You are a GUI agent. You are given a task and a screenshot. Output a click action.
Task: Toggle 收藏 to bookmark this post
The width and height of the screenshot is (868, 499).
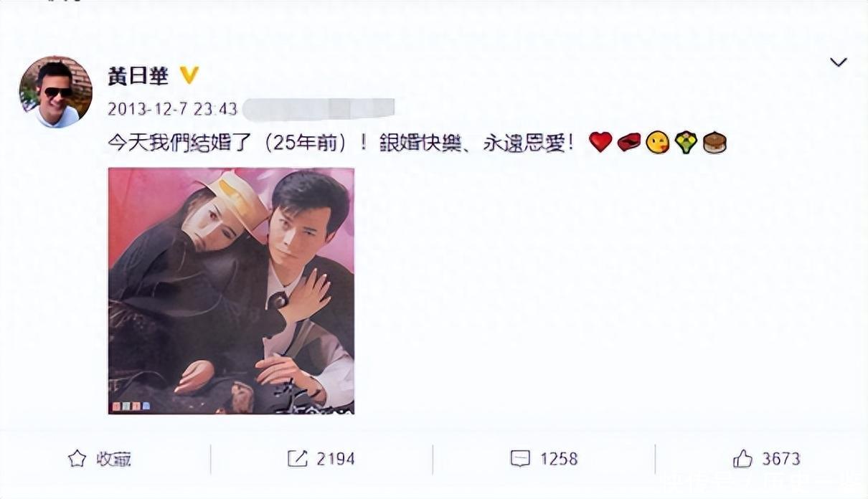pyautogui.click(x=99, y=459)
